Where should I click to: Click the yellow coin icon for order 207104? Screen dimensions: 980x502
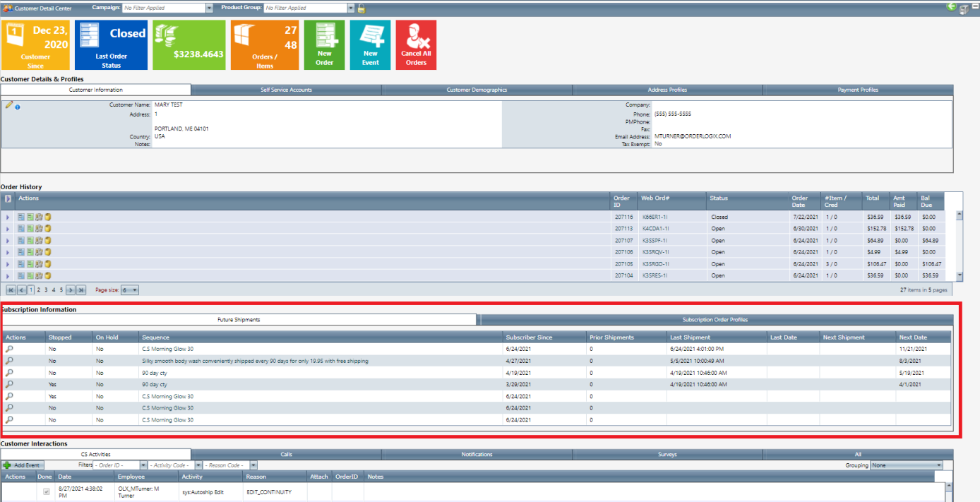pos(48,275)
